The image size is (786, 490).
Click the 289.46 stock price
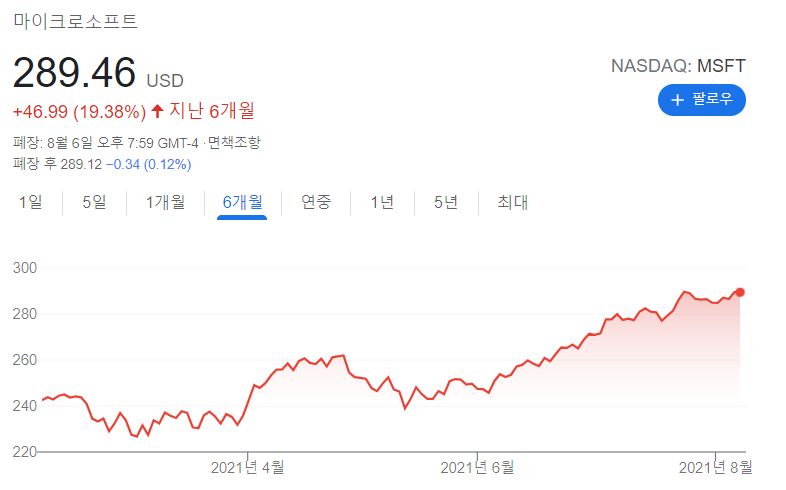[x=74, y=72]
